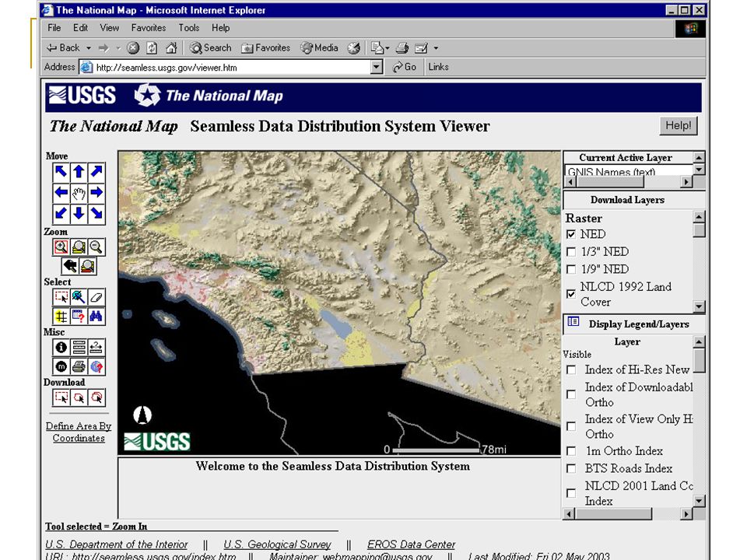Viewport: 747px width, 560px height.
Task: Click Define Area By Coordinates link
Action: (x=79, y=432)
